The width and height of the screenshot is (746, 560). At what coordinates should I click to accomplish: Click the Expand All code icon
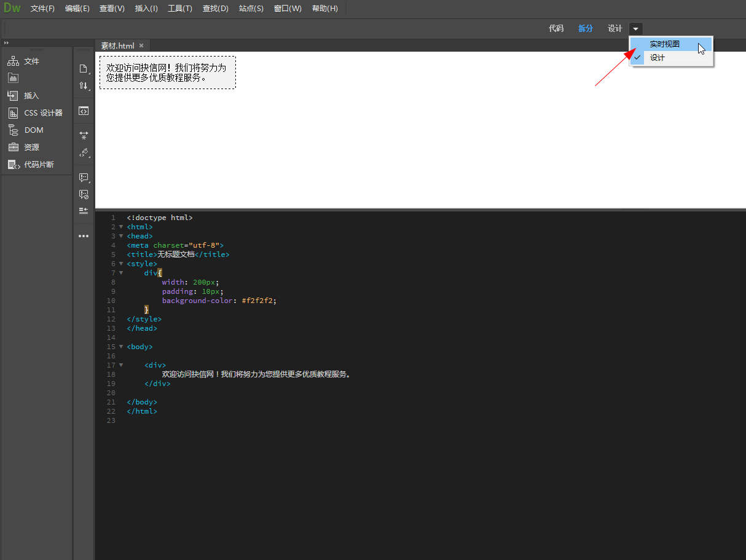coord(84,135)
